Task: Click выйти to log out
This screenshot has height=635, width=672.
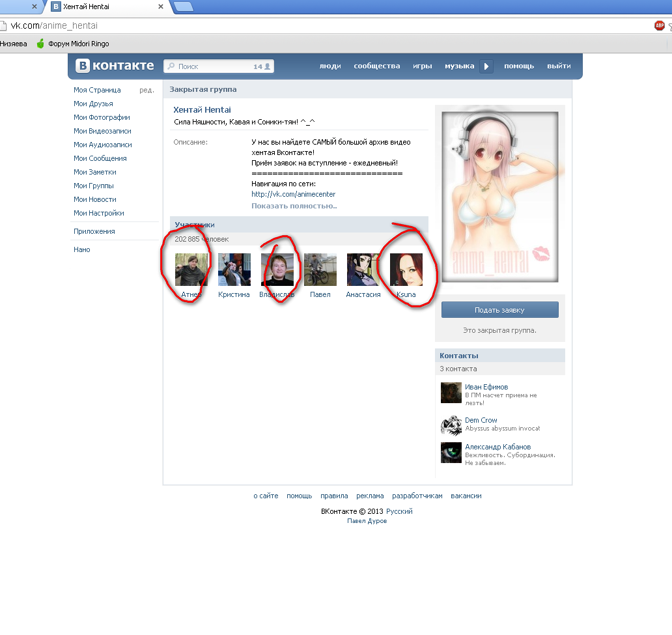Action: (559, 66)
